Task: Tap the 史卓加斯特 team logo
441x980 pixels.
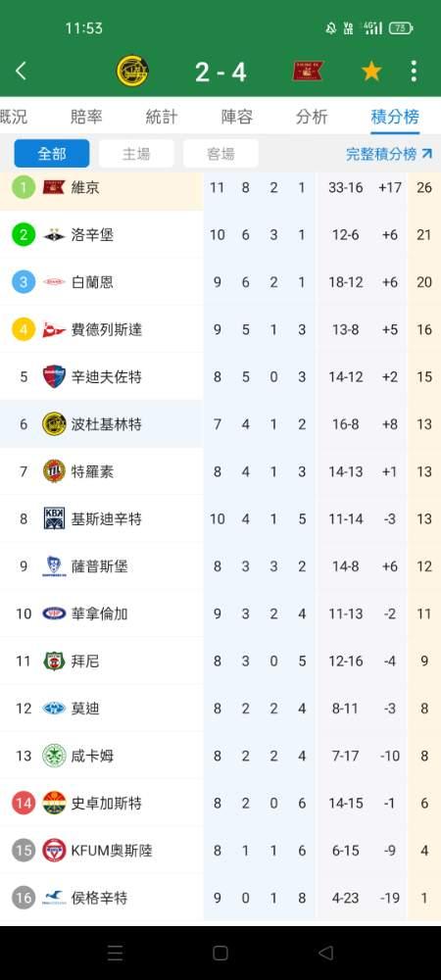Action: (x=54, y=804)
